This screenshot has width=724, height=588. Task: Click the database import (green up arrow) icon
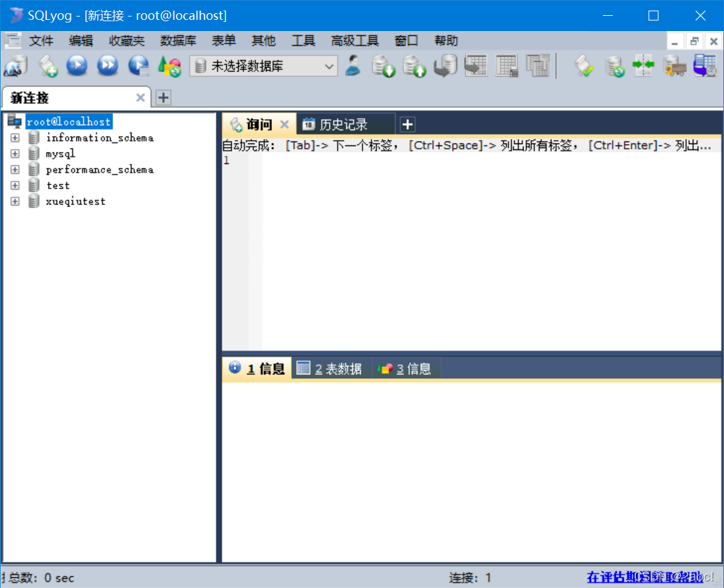pyautogui.click(x=414, y=66)
